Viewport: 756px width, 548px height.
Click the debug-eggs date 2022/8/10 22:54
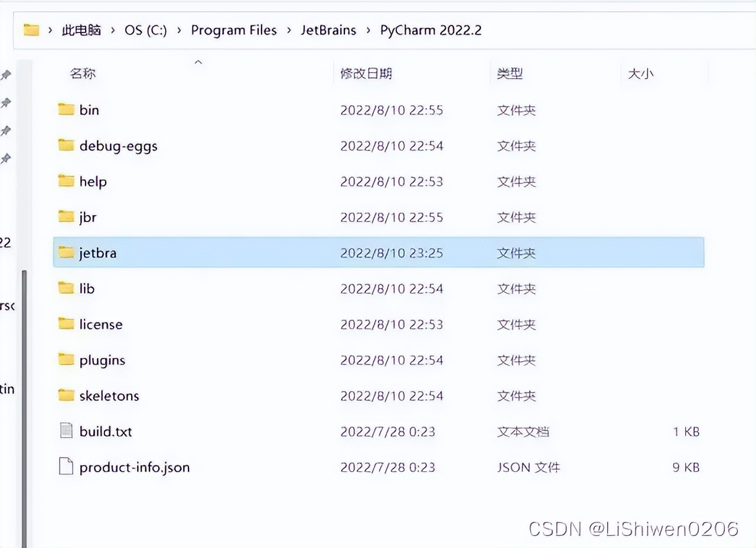pos(392,146)
